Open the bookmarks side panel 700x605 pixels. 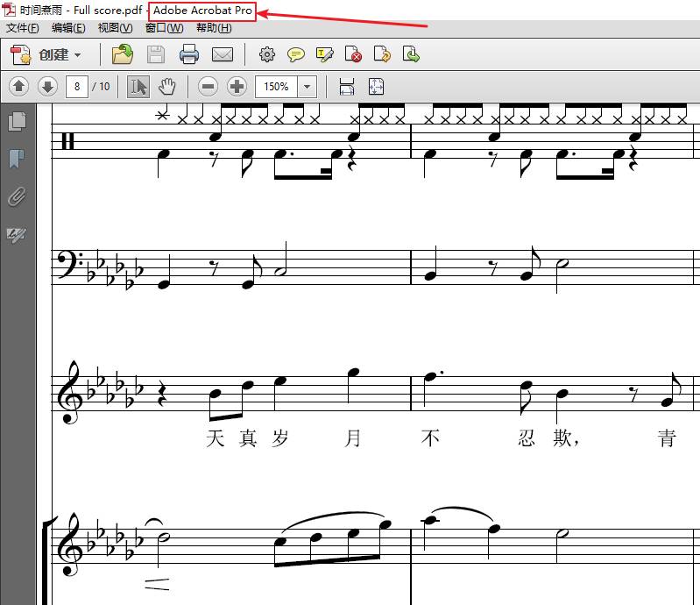point(17,159)
